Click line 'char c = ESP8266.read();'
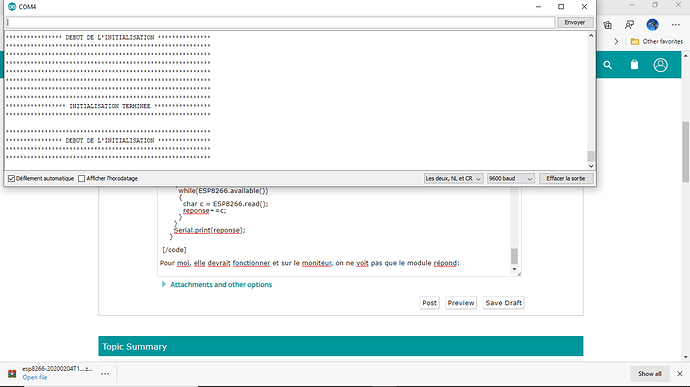This screenshot has height=387, width=690. pos(225,204)
